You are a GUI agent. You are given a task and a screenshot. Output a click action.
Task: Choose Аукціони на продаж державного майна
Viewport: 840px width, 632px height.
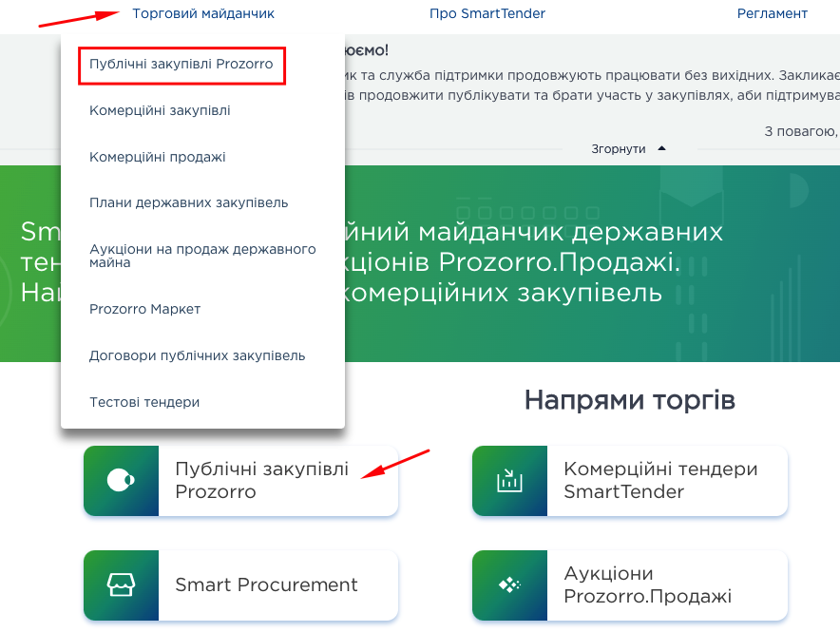point(201,256)
